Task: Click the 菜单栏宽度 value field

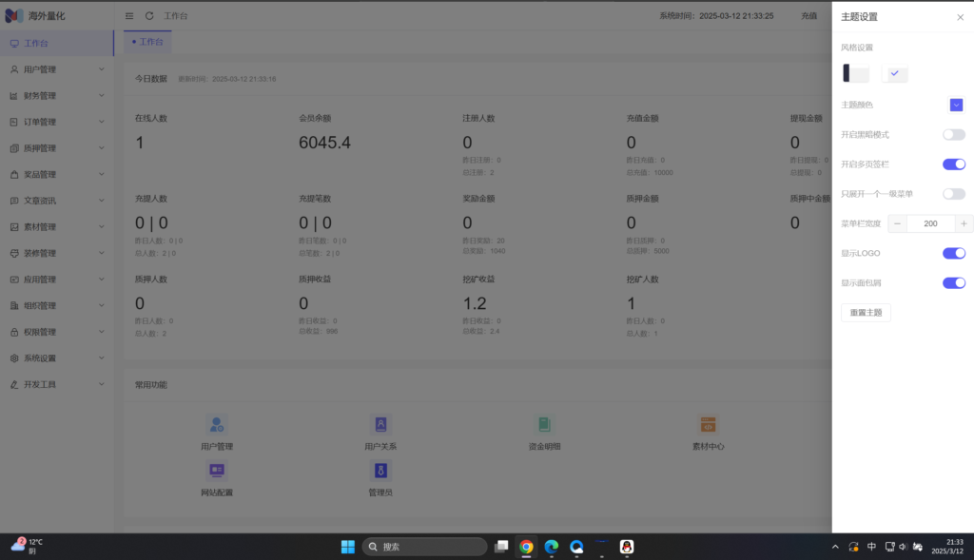Action: pos(930,223)
